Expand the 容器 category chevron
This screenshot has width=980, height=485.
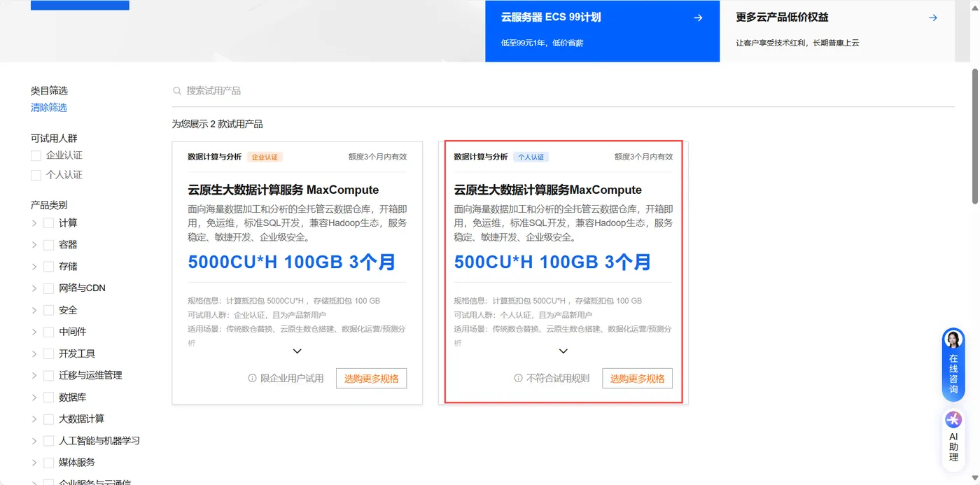pyautogui.click(x=34, y=245)
